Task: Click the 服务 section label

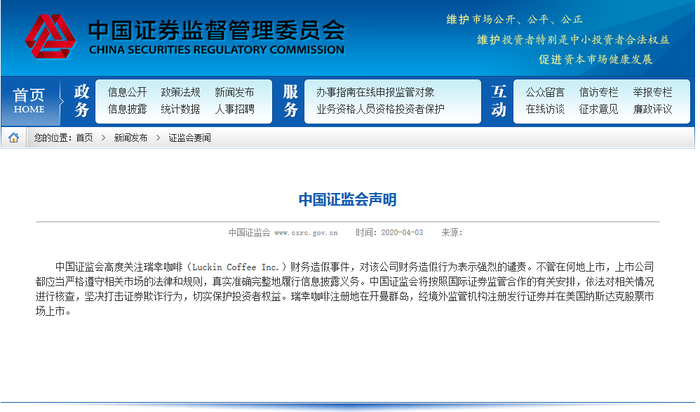Action: pyautogui.click(x=290, y=101)
